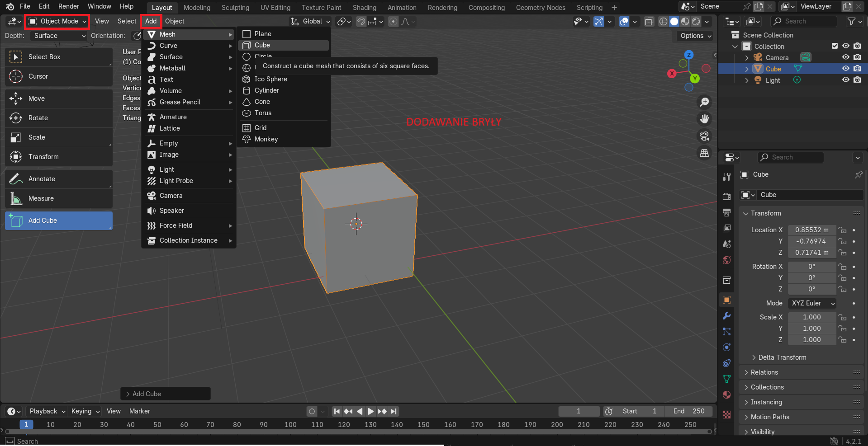Activate the Annotate tool
Image resolution: width=868 pixels, height=446 pixels.
point(59,179)
